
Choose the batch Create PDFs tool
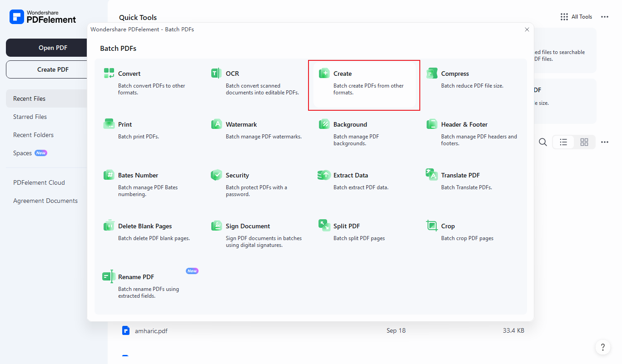[364, 85]
